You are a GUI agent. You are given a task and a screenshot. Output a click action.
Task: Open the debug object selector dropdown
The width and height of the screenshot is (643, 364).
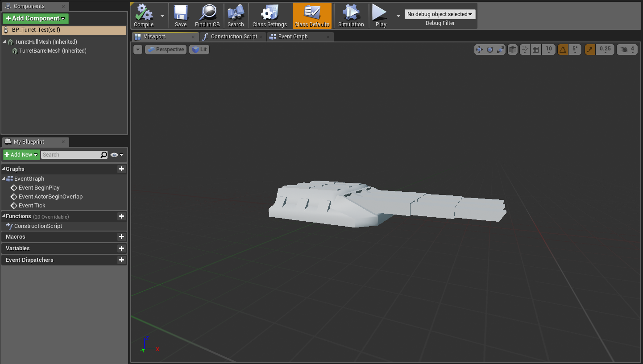click(440, 14)
